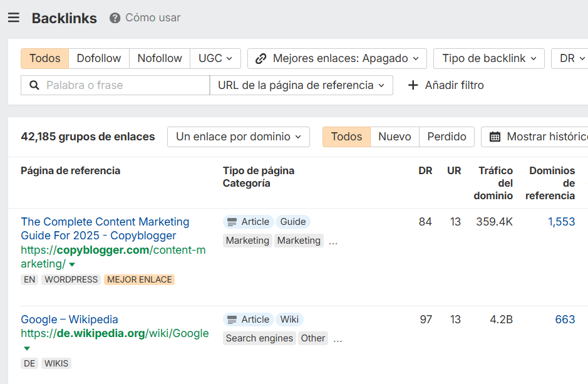Select the Perdido tab
The image size is (588, 384).
pyautogui.click(x=446, y=137)
